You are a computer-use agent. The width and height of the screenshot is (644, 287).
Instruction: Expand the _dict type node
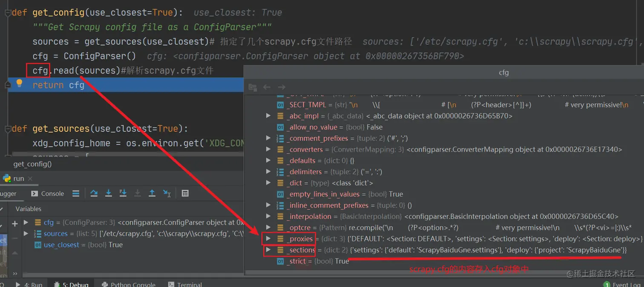click(268, 183)
